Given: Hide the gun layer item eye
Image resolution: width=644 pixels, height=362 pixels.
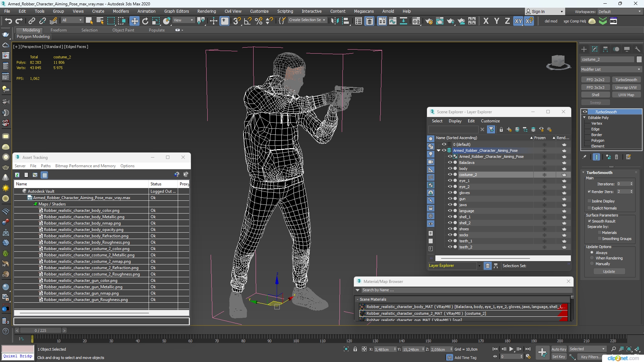Looking at the screenshot, I should click(x=450, y=199).
